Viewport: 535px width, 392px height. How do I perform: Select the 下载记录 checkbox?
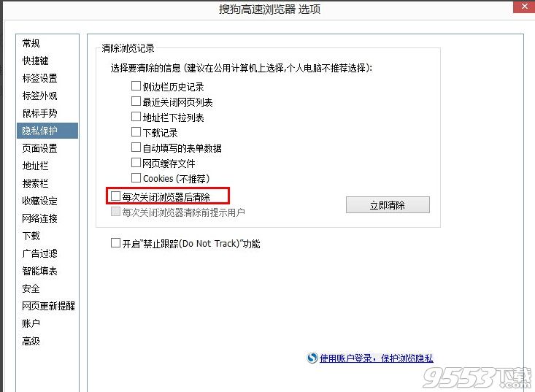(136, 131)
